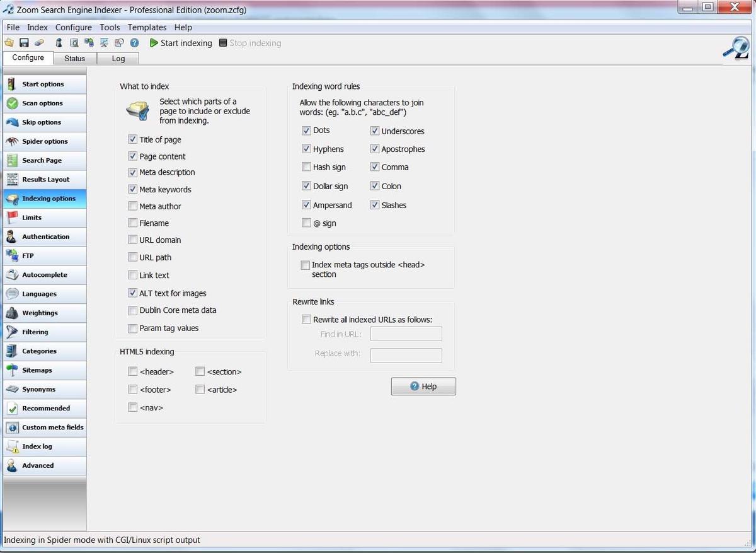The image size is (756, 553).
Task: Click the eraser icon in toolbar
Action: [x=39, y=43]
